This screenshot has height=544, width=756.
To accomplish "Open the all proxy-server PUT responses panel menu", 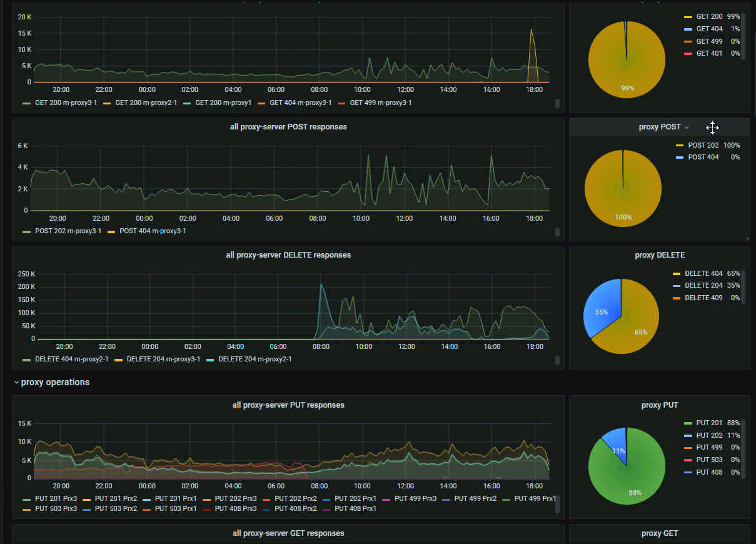I will click(x=288, y=405).
